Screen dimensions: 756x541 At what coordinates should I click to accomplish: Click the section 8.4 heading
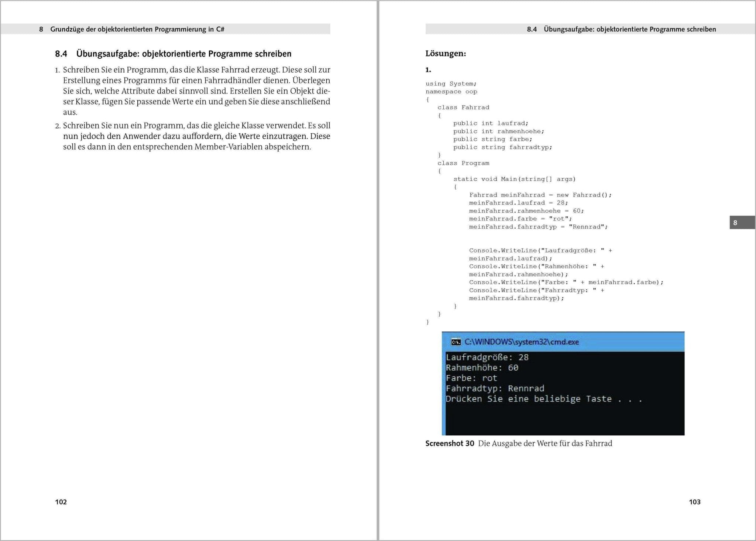[173, 54]
